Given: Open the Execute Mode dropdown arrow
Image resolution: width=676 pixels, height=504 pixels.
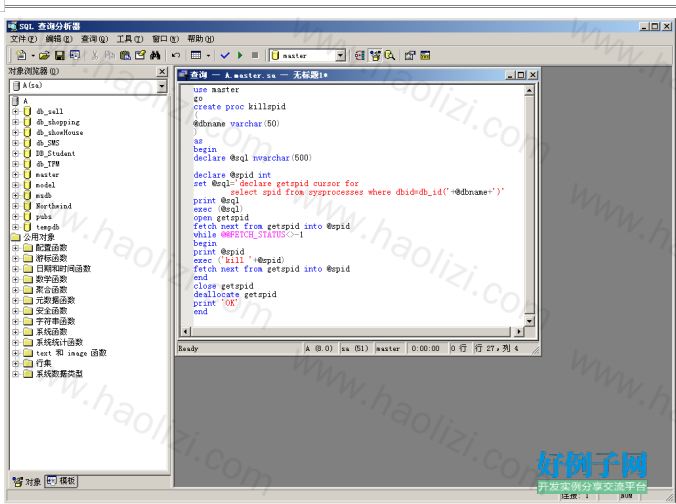Looking at the screenshot, I should pos(208,56).
